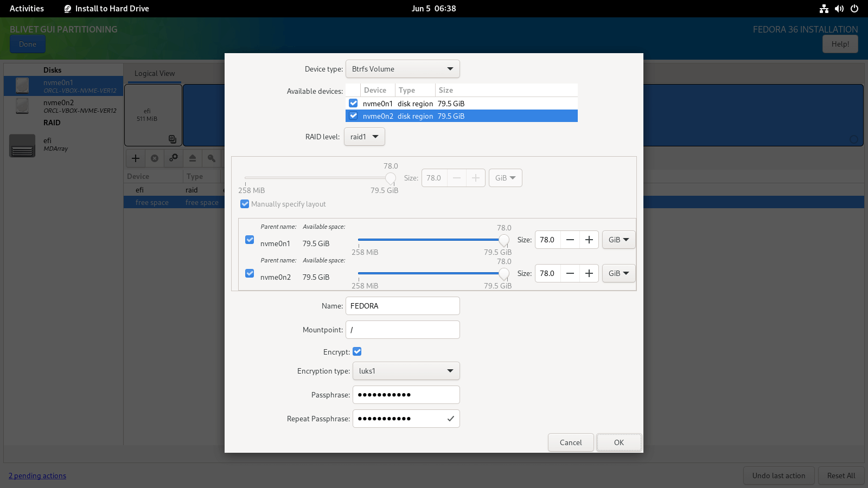
Task: Disable the Encrypt checkbox
Action: [x=357, y=351]
